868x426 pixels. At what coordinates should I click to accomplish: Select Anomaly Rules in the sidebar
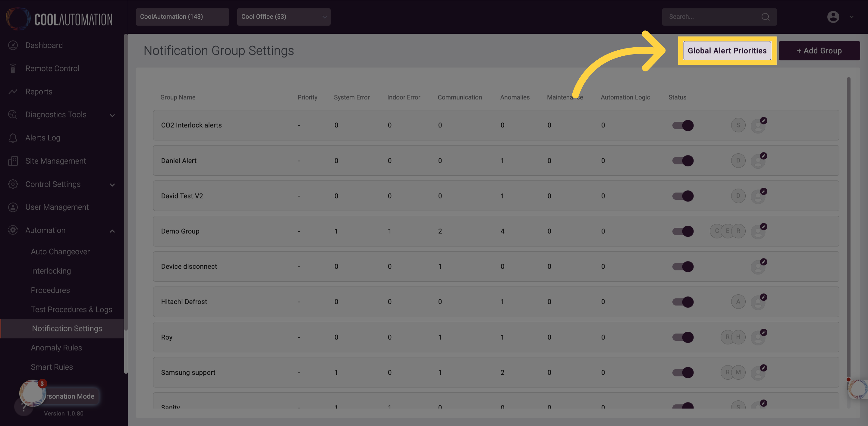pyautogui.click(x=56, y=348)
